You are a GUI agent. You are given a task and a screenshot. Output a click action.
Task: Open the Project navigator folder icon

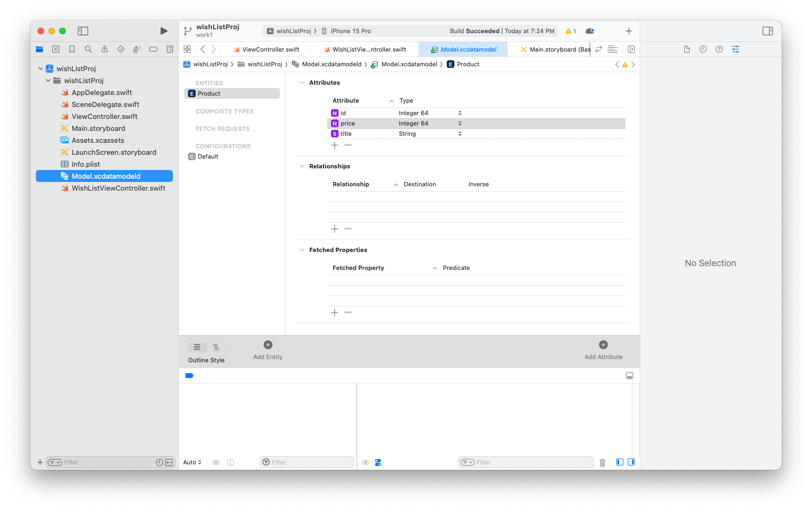tap(39, 49)
